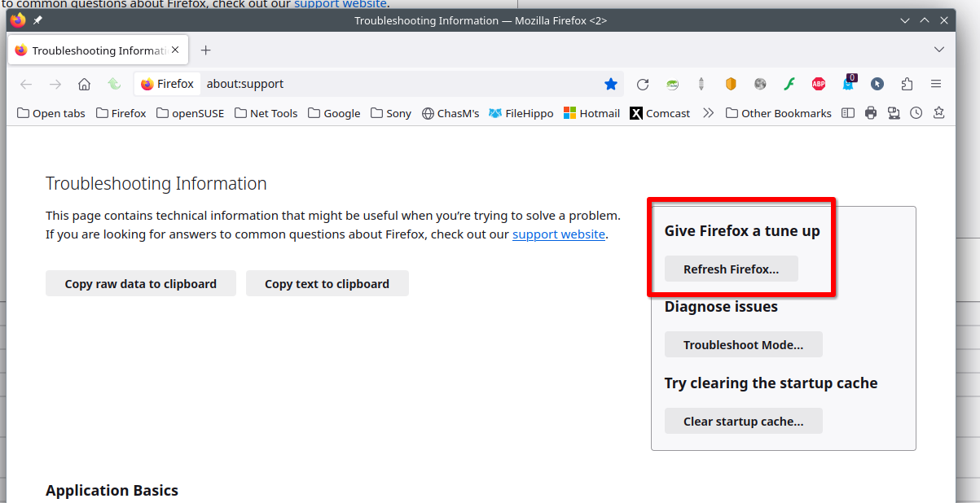Click the Home toolbar icon
This screenshot has height=503, width=980.
(84, 84)
